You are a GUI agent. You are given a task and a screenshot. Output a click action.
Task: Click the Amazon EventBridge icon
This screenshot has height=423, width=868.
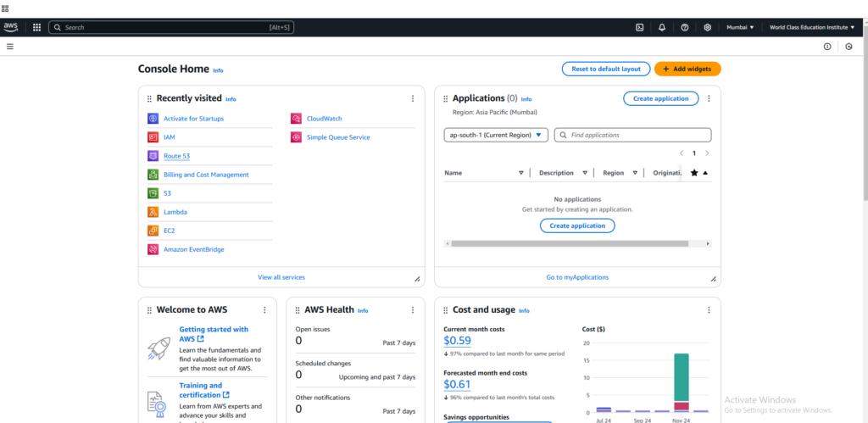tap(153, 249)
